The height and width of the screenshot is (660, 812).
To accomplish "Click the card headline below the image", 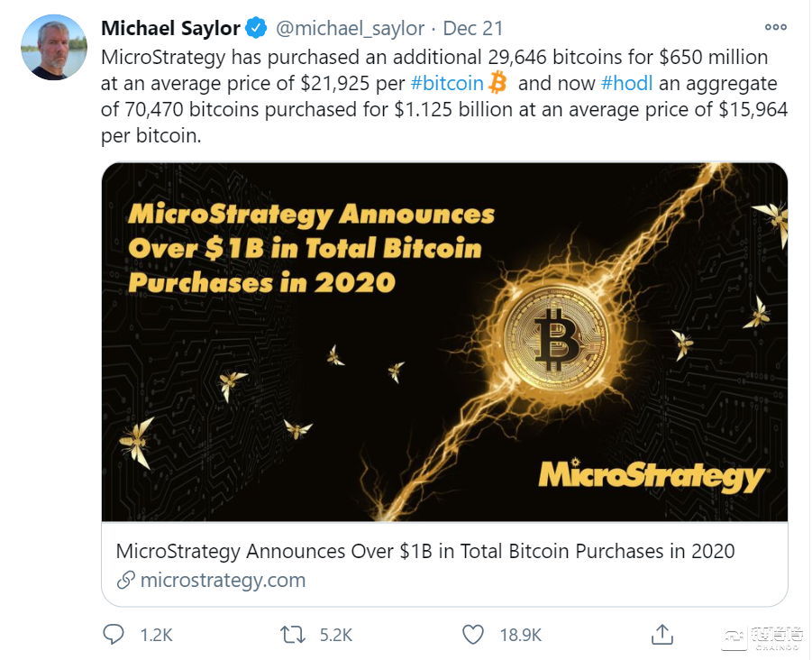I will point(425,551).
